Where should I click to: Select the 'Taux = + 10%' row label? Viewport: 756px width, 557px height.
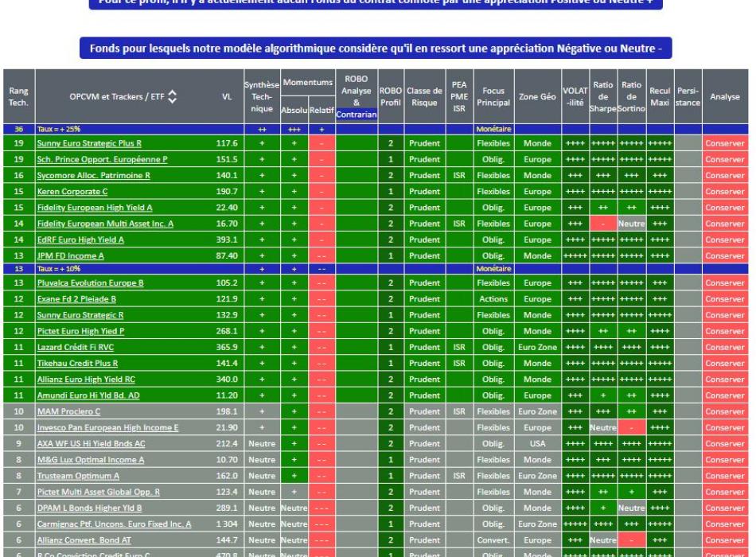[x=59, y=269]
